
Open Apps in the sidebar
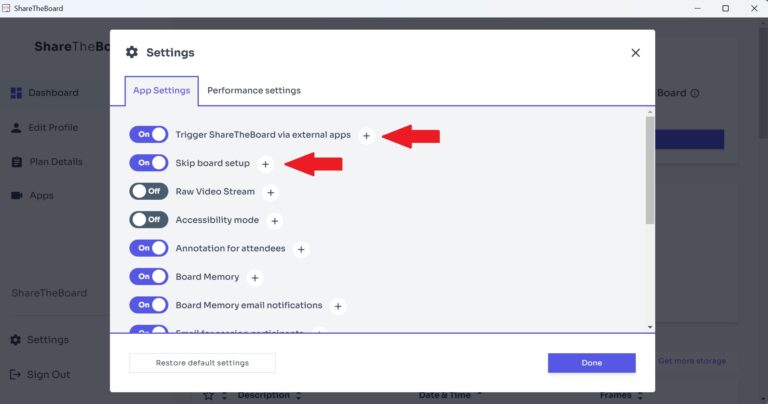coord(32,195)
